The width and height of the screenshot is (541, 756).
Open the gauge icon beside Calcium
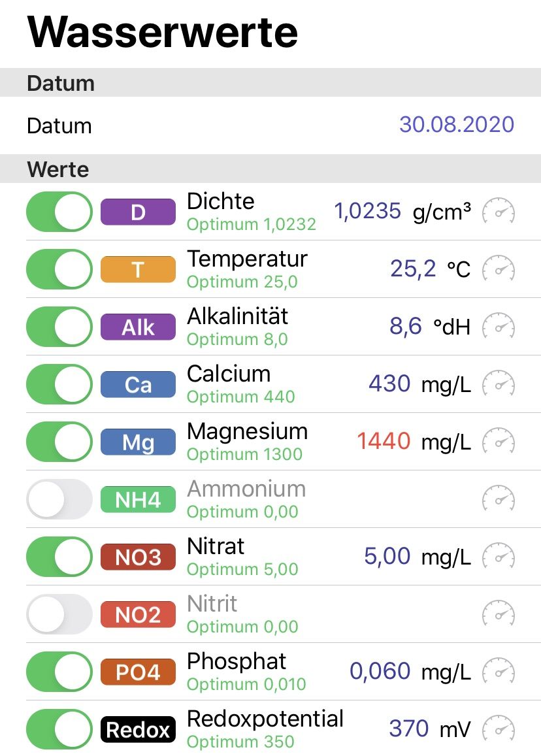499,384
